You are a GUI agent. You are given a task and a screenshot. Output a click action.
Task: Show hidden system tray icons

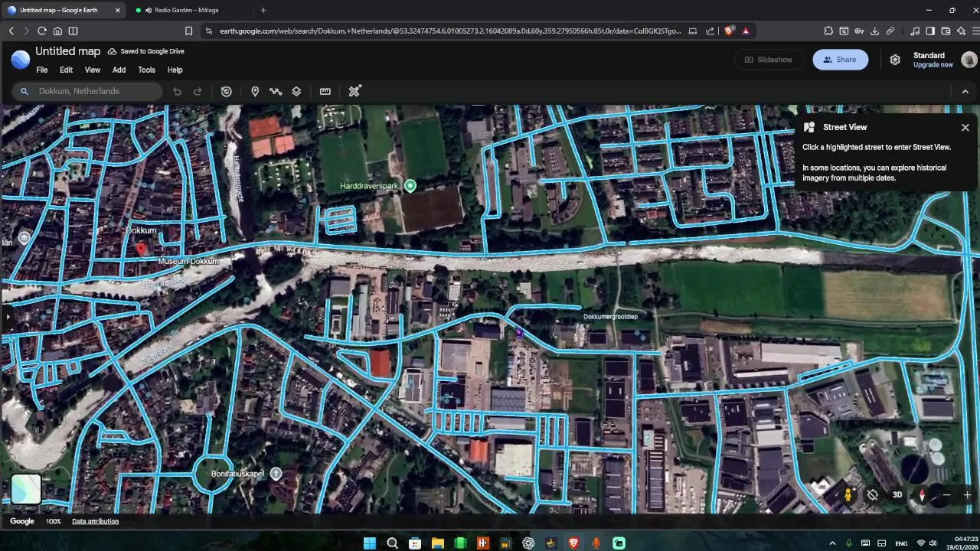[832, 543]
